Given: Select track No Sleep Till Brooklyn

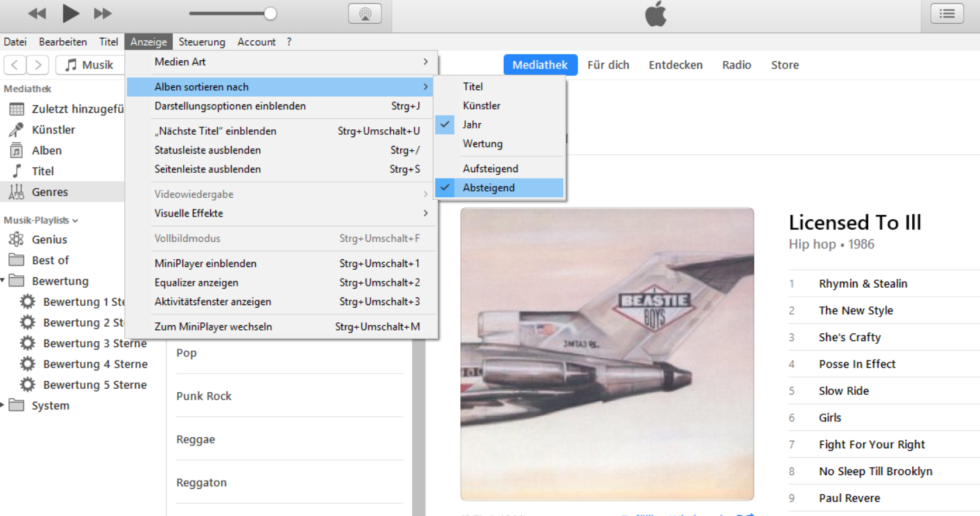Looking at the screenshot, I should coord(876,471).
